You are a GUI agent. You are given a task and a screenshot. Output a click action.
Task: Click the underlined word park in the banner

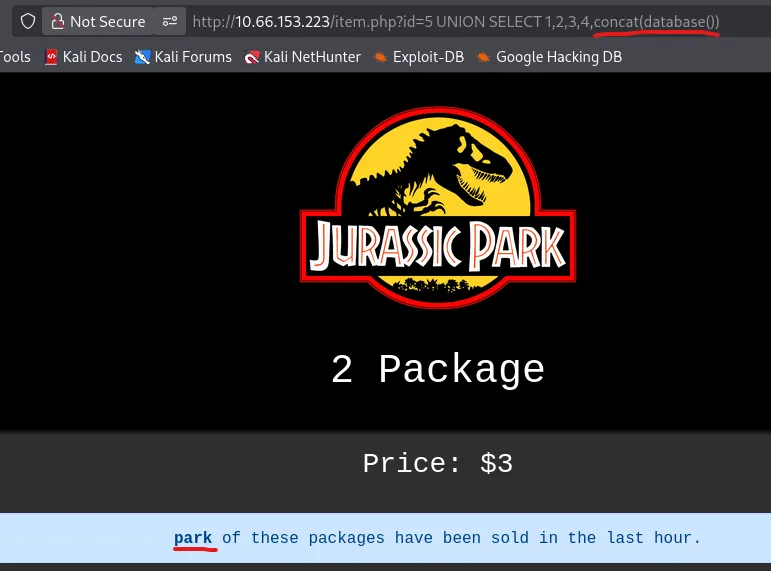[x=193, y=538]
